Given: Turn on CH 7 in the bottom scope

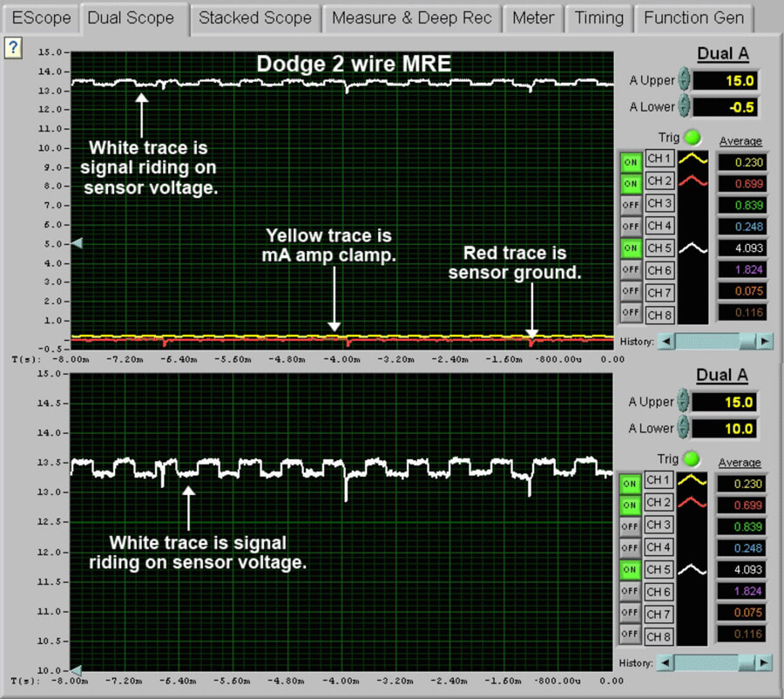Looking at the screenshot, I should coord(630,613).
